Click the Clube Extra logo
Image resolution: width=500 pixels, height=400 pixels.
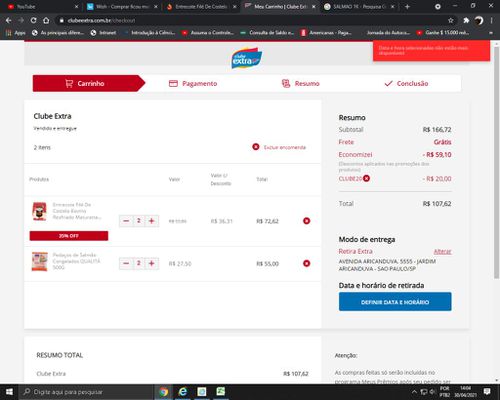(x=247, y=58)
